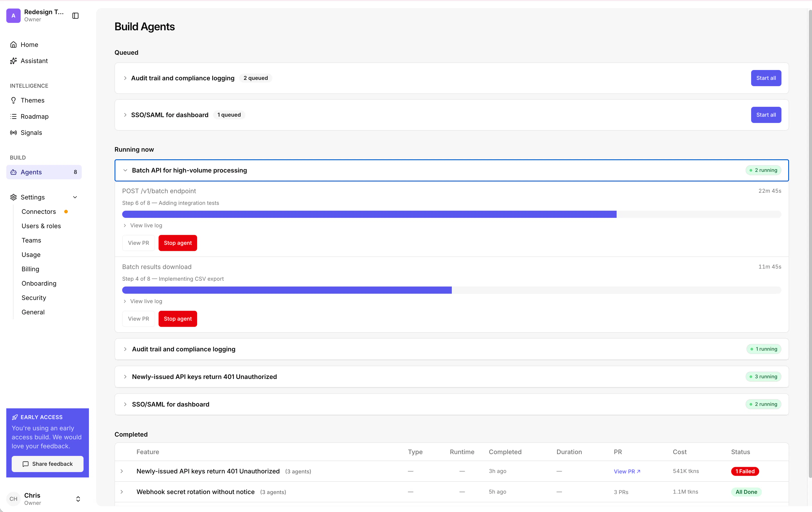The height and width of the screenshot is (512, 812).
Task: Click the workspace avatar 'A' icon
Action: 13,15
